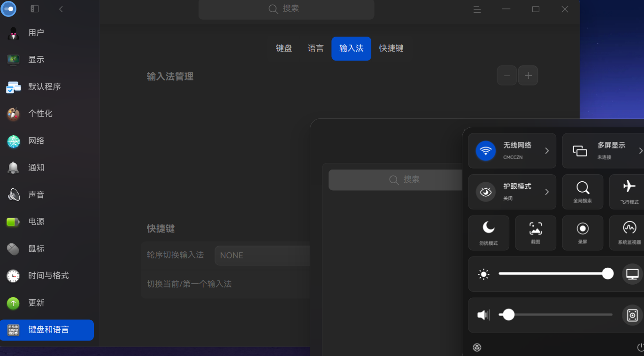This screenshot has height=356, width=644.
Task: Adjust the volume slider
Action: click(556, 315)
